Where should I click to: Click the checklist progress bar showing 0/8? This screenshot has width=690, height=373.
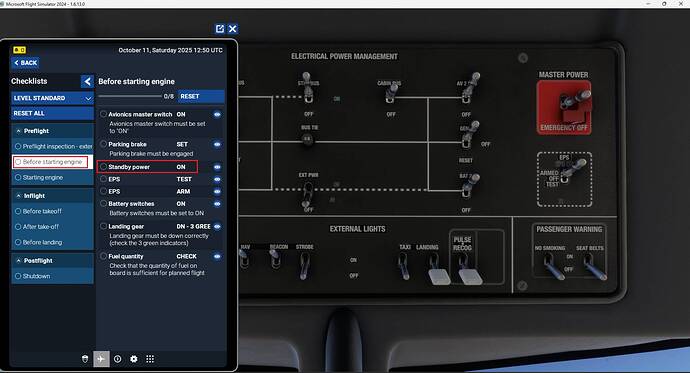[130, 96]
